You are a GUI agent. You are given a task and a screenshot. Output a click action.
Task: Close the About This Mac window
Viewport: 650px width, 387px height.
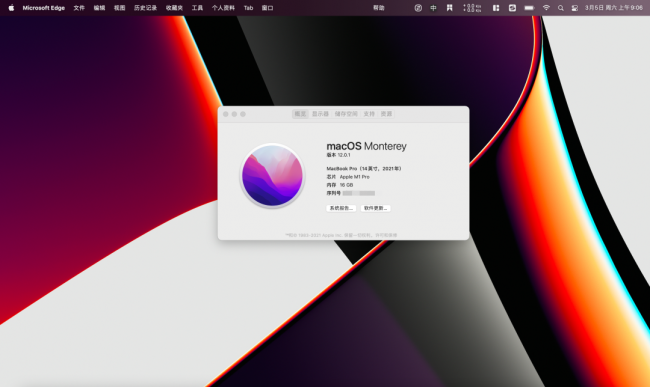point(226,114)
